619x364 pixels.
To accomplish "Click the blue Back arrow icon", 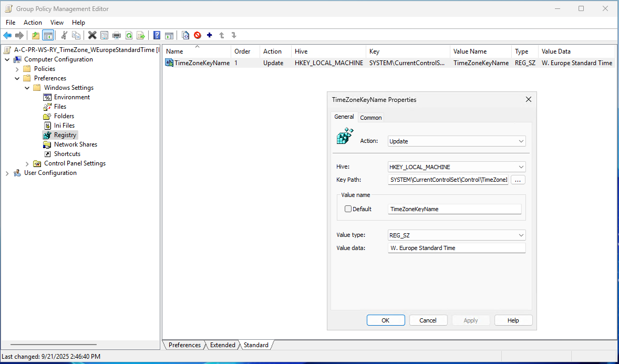I will coord(7,35).
